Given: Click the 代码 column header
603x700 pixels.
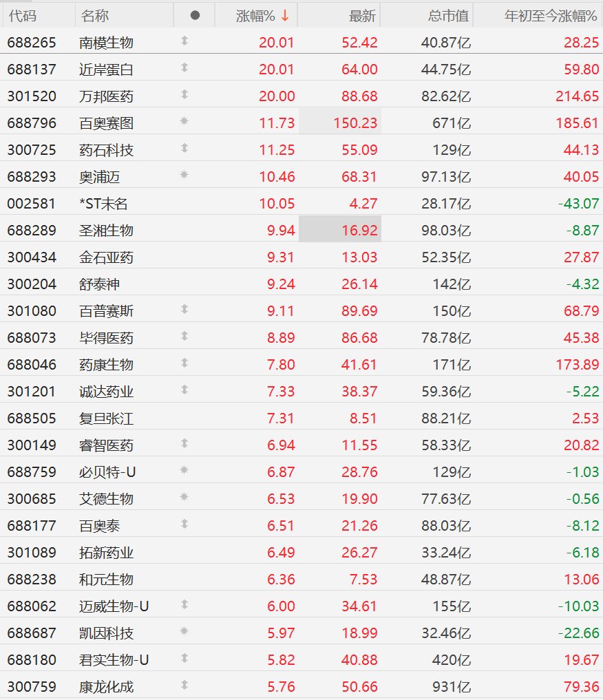Looking at the screenshot, I should (22, 16).
